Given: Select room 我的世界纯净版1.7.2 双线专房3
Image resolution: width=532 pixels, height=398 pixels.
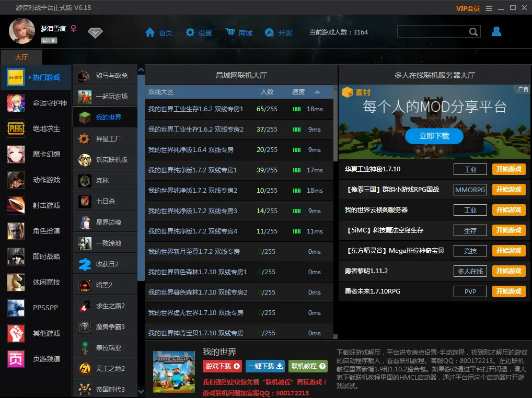Looking at the screenshot, I should pos(239,211).
